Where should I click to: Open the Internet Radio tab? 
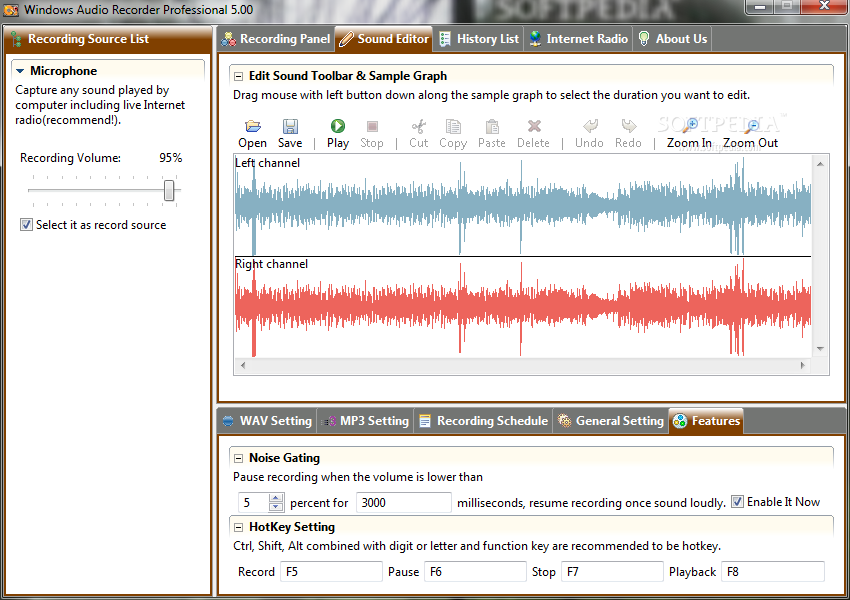578,39
